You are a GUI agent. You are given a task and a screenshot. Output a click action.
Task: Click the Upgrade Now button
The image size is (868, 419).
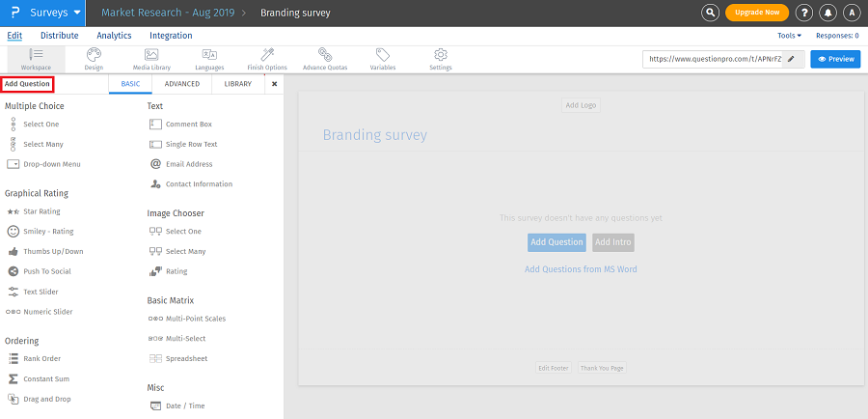point(757,13)
